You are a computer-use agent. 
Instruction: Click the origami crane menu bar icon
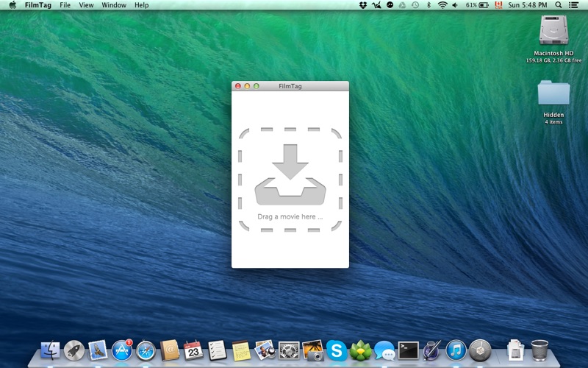tap(376, 5)
